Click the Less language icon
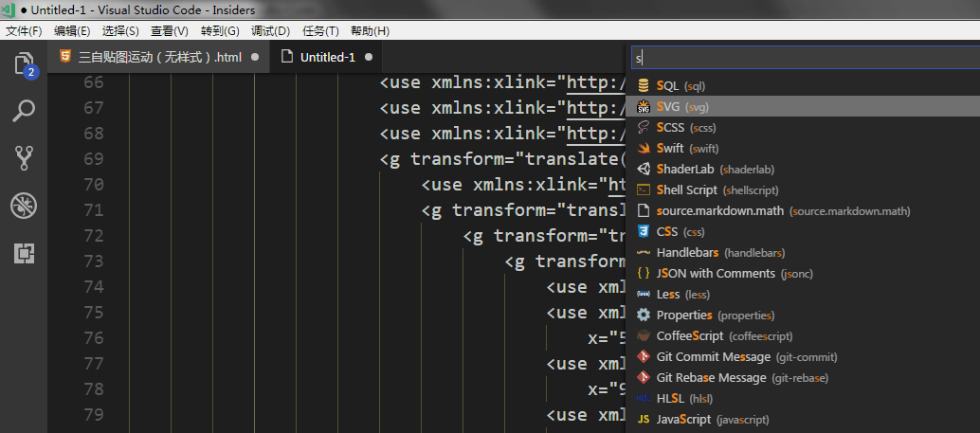 644,294
